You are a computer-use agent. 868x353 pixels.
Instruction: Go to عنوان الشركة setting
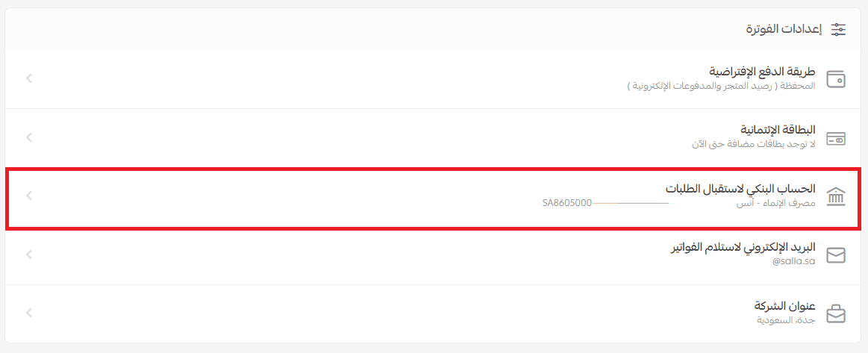(x=784, y=307)
